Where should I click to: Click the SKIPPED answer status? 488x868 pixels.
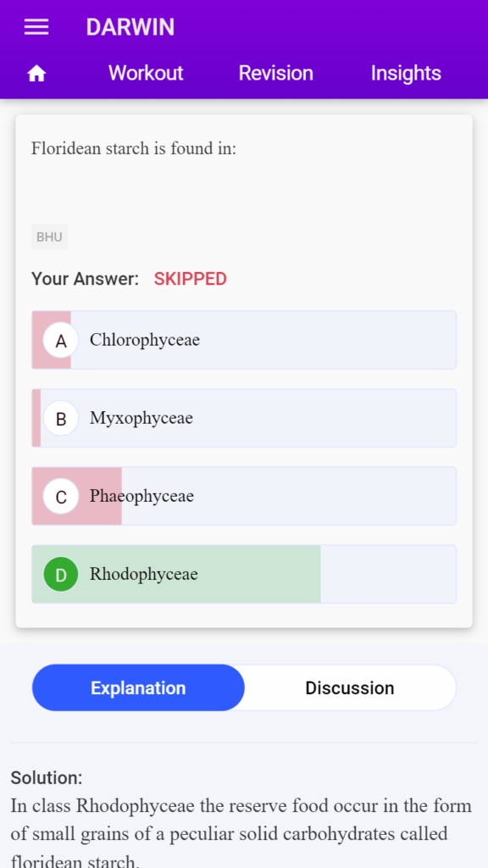tap(191, 279)
